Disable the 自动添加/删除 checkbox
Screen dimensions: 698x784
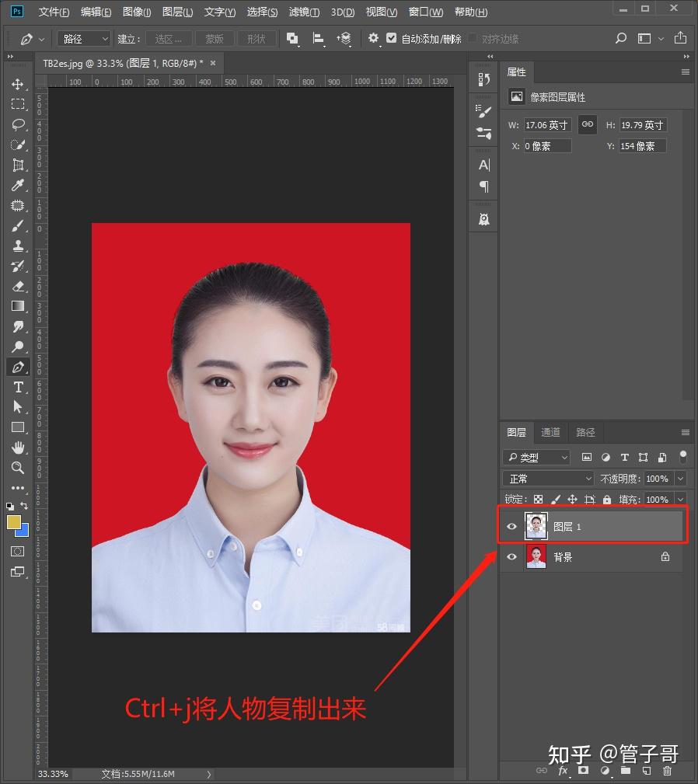pos(391,39)
